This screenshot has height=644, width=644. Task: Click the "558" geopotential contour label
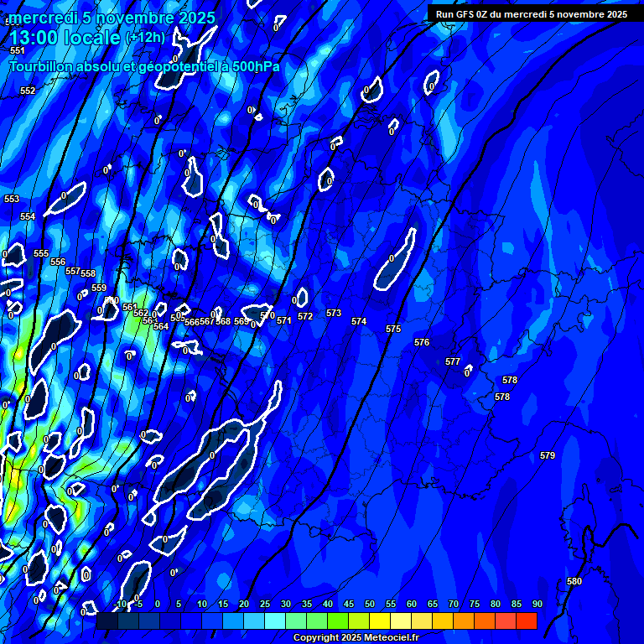(88, 273)
